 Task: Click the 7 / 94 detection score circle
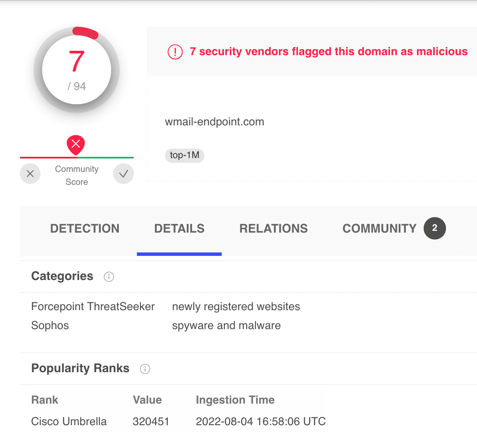pyautogui.click(x=77, y=70)
